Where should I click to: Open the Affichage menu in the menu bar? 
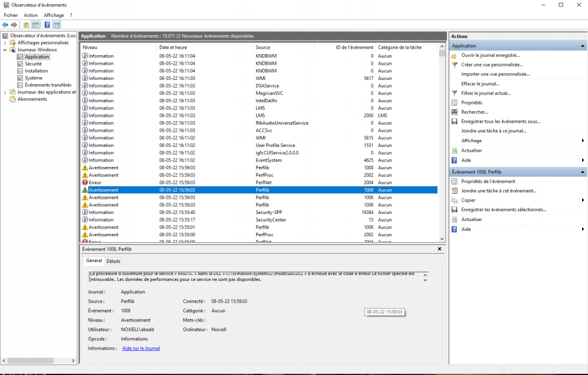point(54,15)
